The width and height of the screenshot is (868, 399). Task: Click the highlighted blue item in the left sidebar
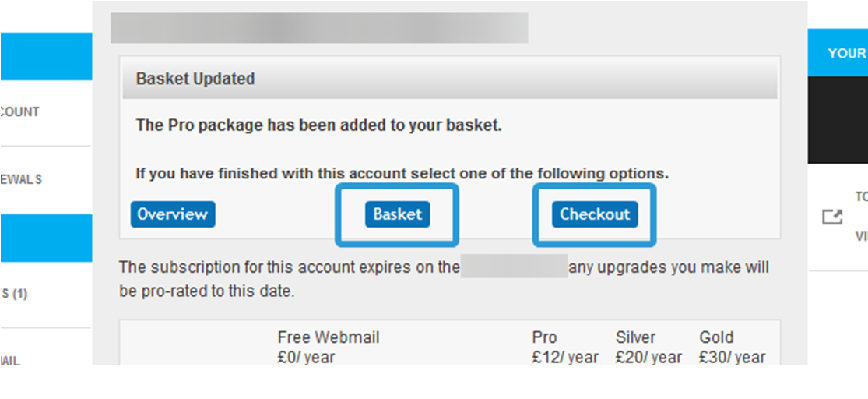45,238
